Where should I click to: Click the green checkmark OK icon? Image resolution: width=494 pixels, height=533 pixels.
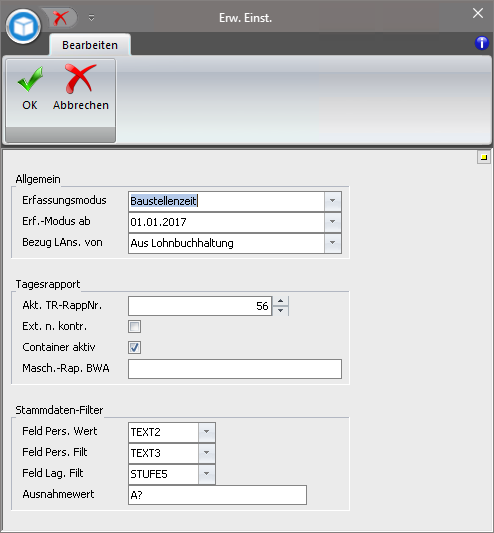[30, 79]
